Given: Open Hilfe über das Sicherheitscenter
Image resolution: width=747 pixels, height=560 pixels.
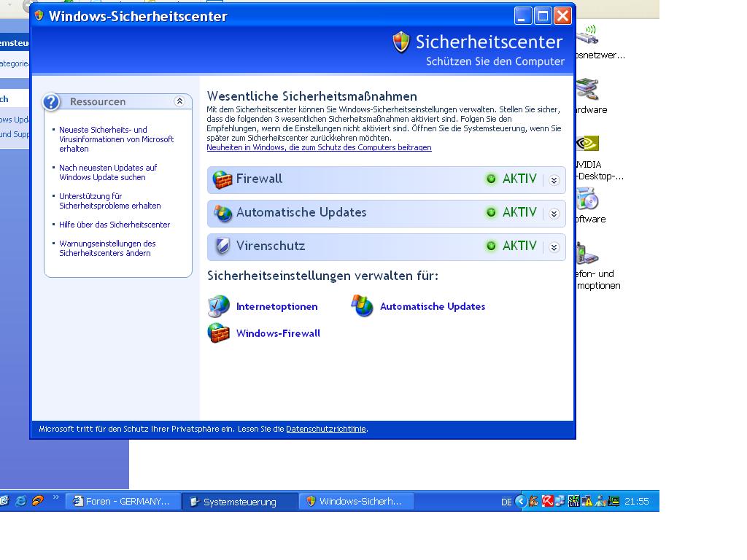Looking at the screenshot, I should [115, 225].
